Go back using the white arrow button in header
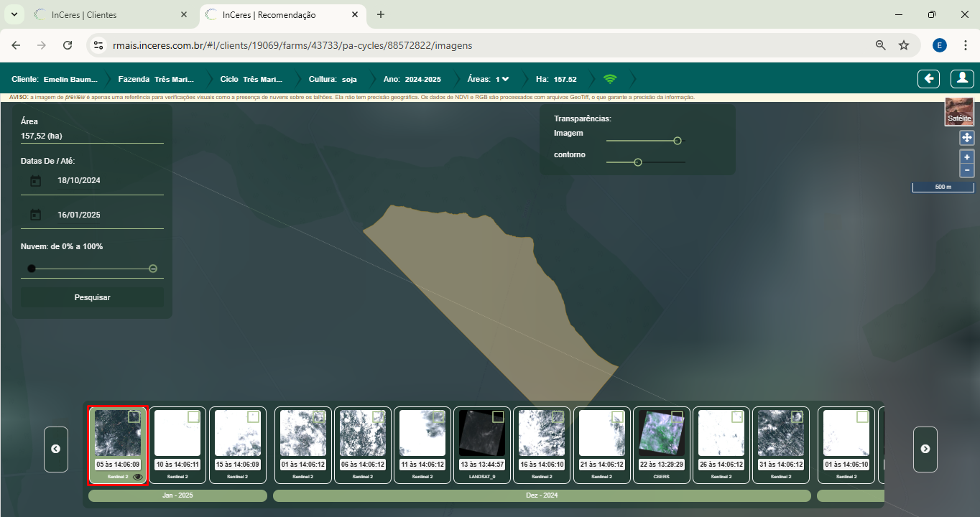Screen dimensions: 980x517 928,79
